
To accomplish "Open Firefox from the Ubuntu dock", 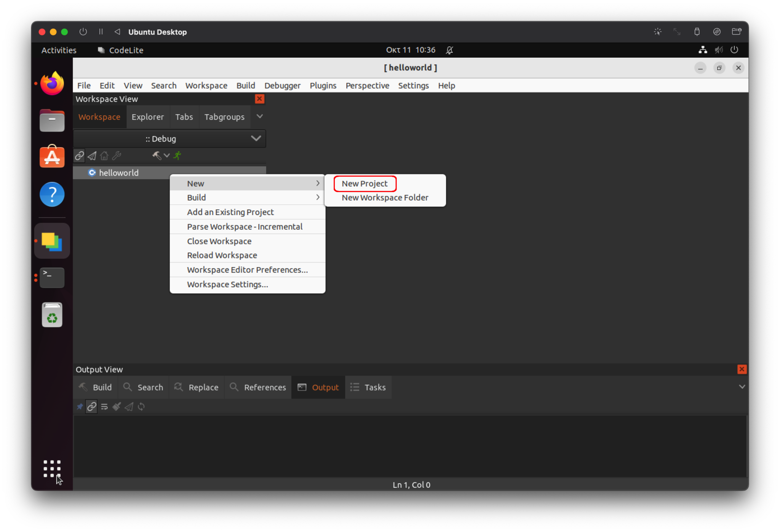I will [x=52, y=83].
